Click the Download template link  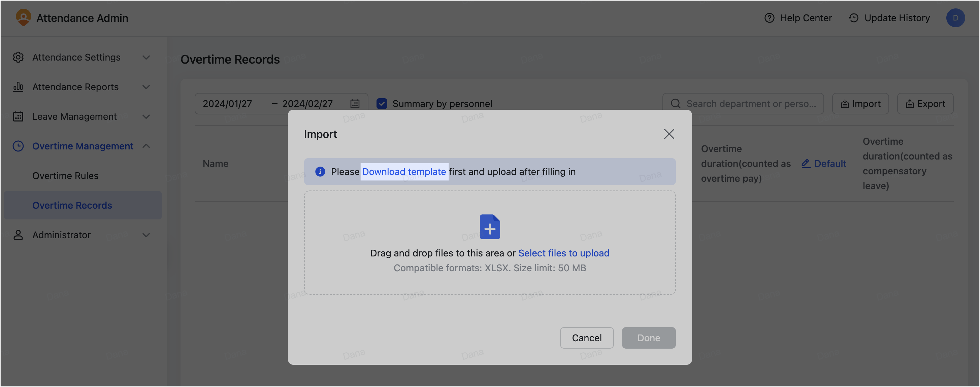coord(404,171)
